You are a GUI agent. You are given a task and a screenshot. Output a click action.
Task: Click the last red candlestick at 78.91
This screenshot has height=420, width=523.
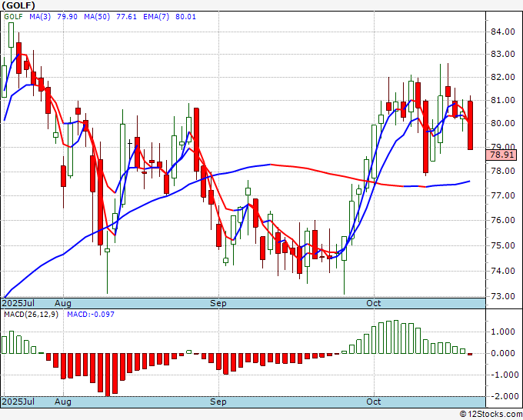[x=470, y=125]
